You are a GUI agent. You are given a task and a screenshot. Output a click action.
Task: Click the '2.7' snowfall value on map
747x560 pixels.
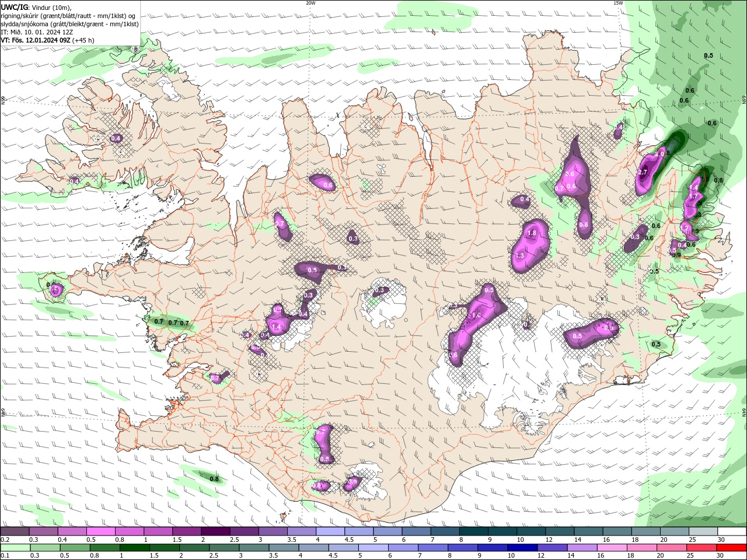pos(643,173)
